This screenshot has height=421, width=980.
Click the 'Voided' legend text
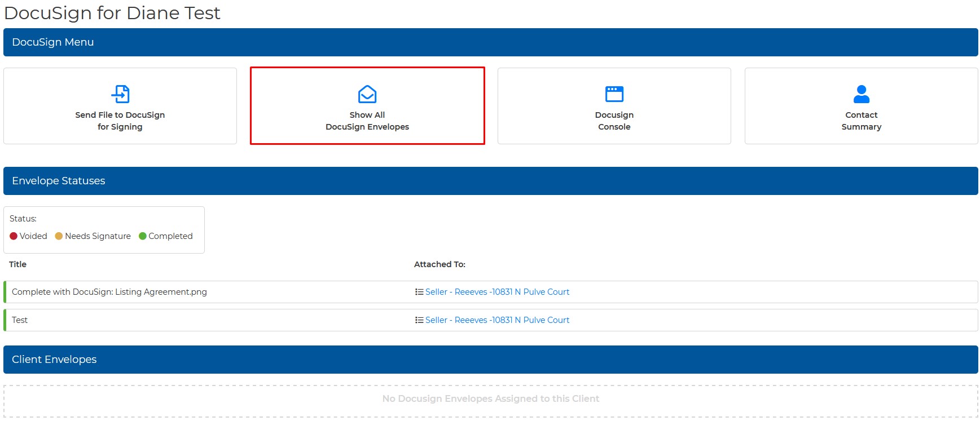click(x=33, y=236)
